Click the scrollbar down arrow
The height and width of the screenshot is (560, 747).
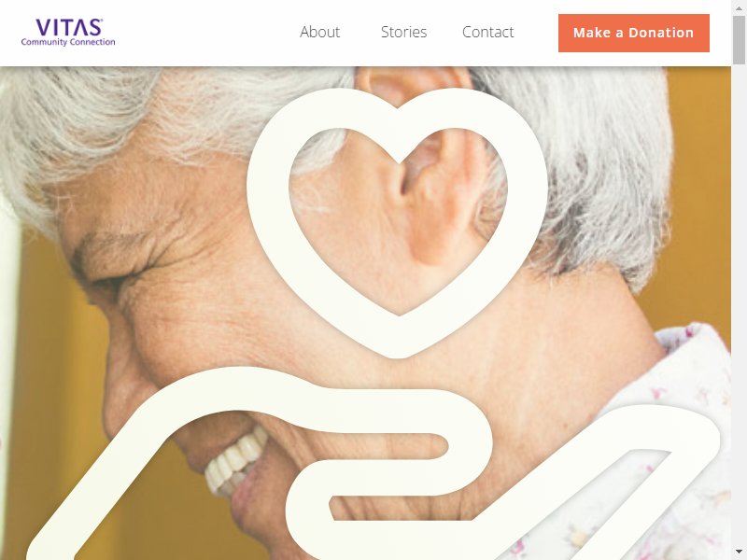(739, 553)
